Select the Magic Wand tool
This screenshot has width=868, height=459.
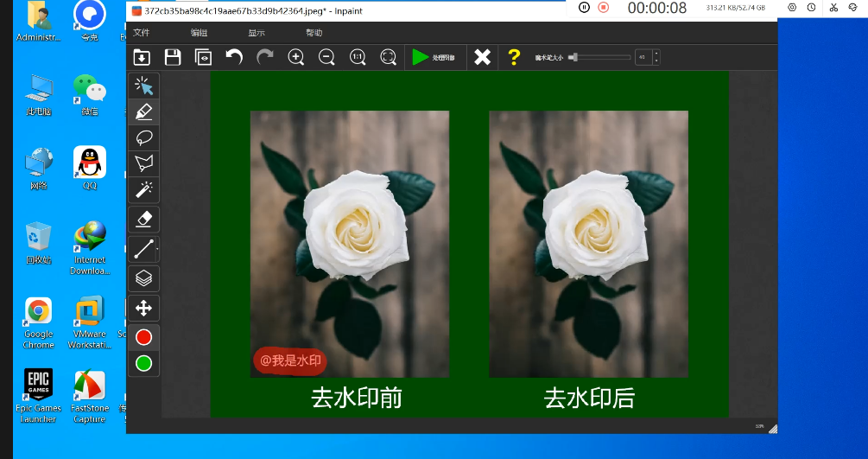click(144, 189)
